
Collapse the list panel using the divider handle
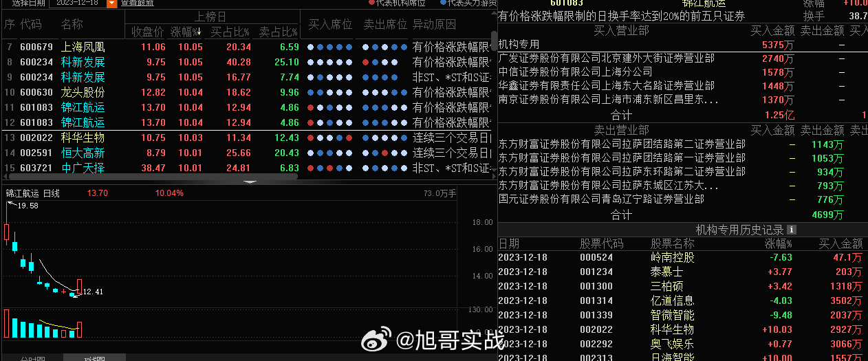[x=250, y=182]
